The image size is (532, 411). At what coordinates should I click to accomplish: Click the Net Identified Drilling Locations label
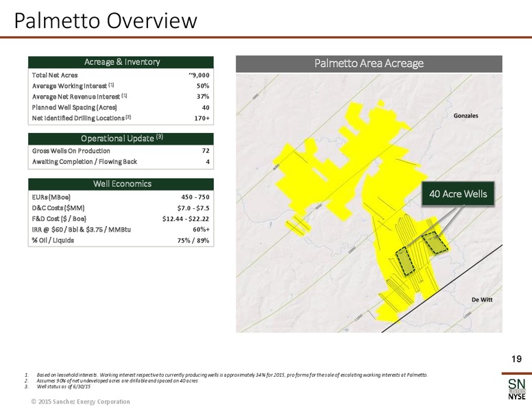pos(82,118)
